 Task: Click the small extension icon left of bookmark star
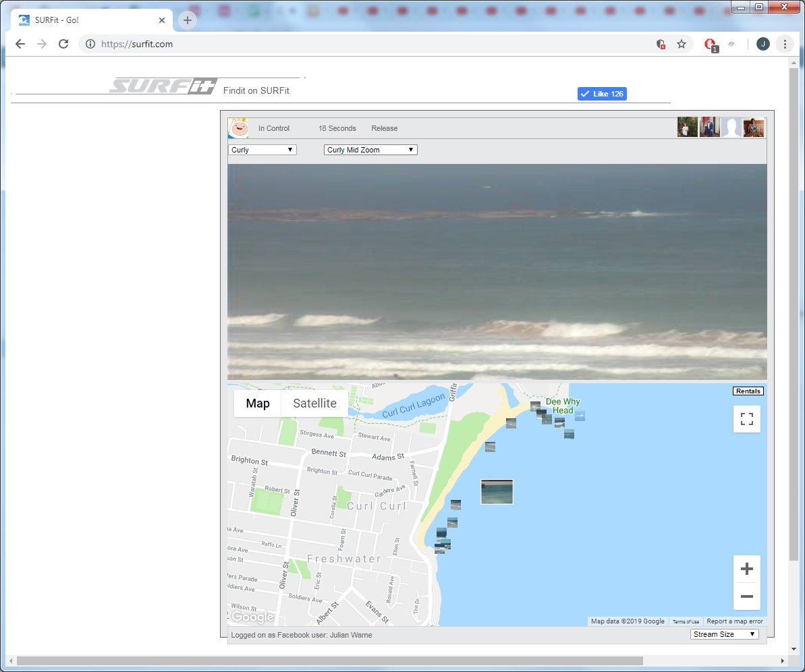point(661,45)
